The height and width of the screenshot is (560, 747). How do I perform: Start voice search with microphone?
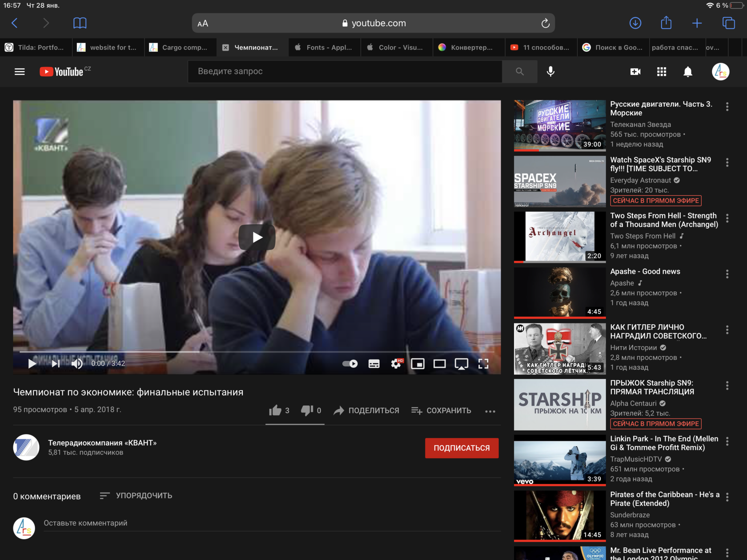pyautogui.click(x=550, y=72)
